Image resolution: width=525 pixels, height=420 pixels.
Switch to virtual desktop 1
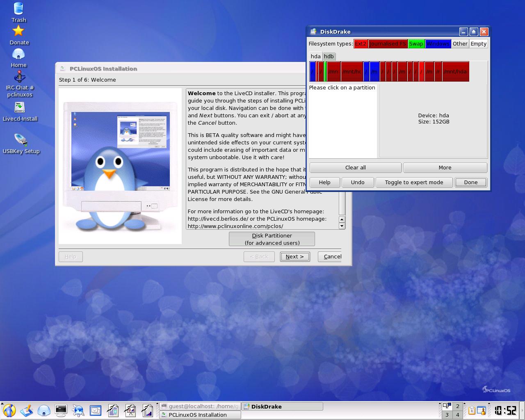click(x=447, y=406)
